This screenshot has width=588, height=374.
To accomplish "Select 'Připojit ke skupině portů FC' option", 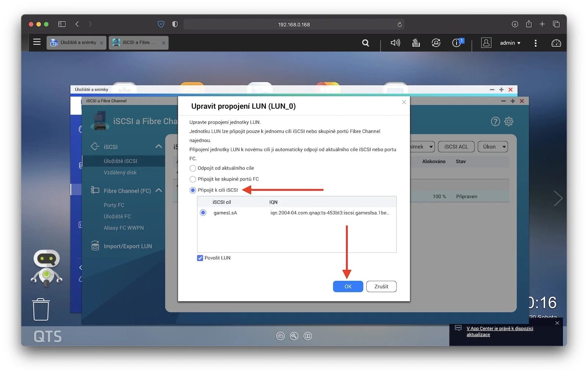I will [193, 179].
